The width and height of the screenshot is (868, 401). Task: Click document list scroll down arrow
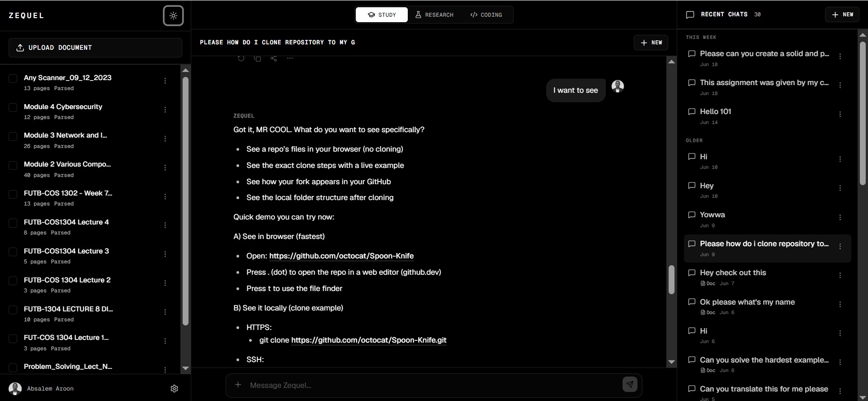click(185, 368)
